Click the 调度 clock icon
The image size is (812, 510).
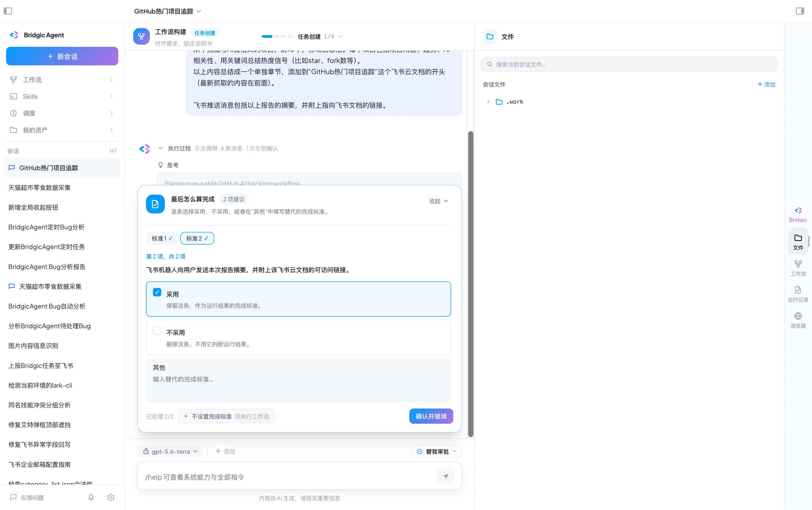13,113
